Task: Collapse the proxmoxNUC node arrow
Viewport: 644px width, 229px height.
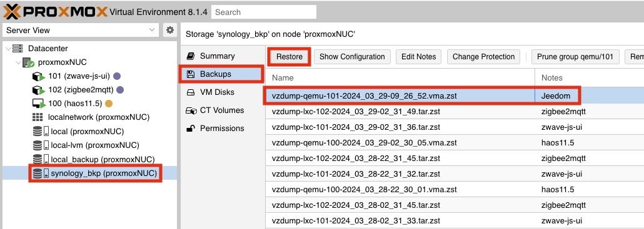Action: pos(19,62)
